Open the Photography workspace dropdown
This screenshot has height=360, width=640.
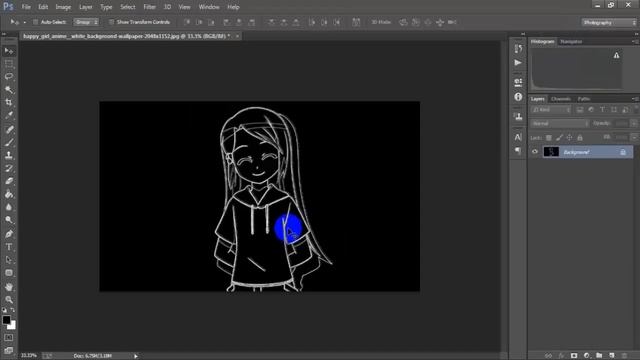(609, 22)
